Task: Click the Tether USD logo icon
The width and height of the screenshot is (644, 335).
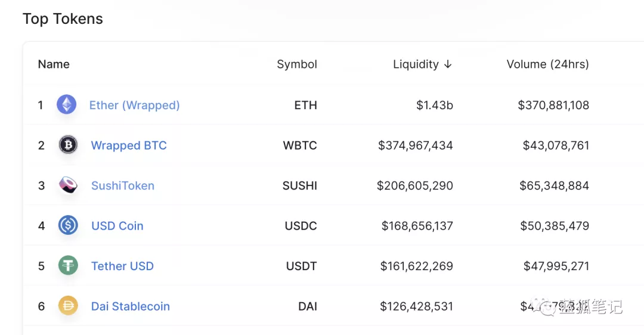Action: (x=68, y=266)
